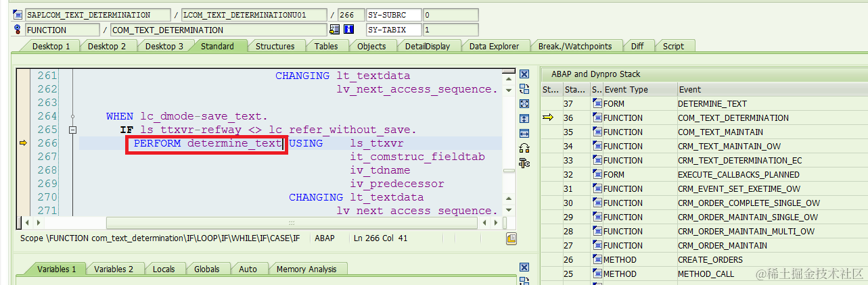Open the Globals tab
The width and height of the screenshot is (868, 285).
pyautogui.click(x=207, y=269)
